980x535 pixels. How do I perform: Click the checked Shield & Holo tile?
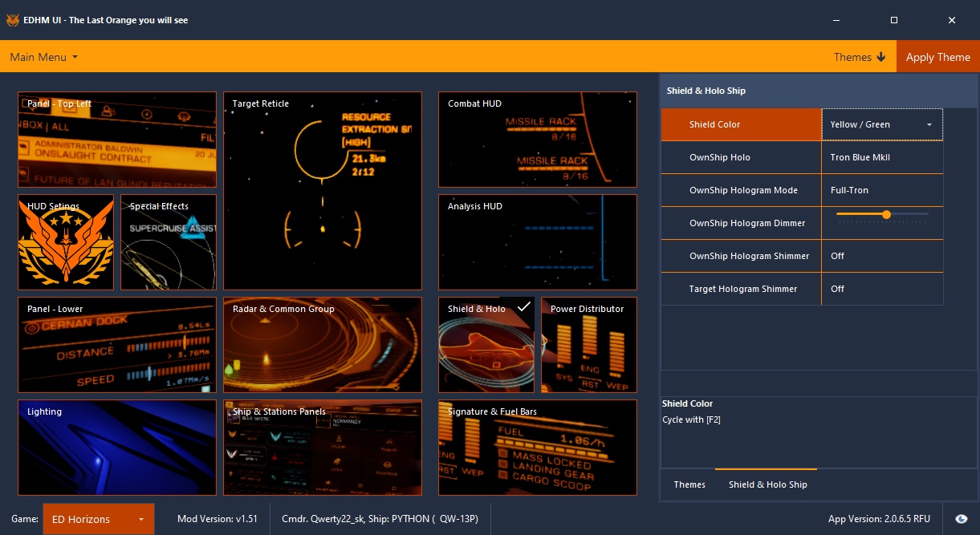(x=486, y=345)
